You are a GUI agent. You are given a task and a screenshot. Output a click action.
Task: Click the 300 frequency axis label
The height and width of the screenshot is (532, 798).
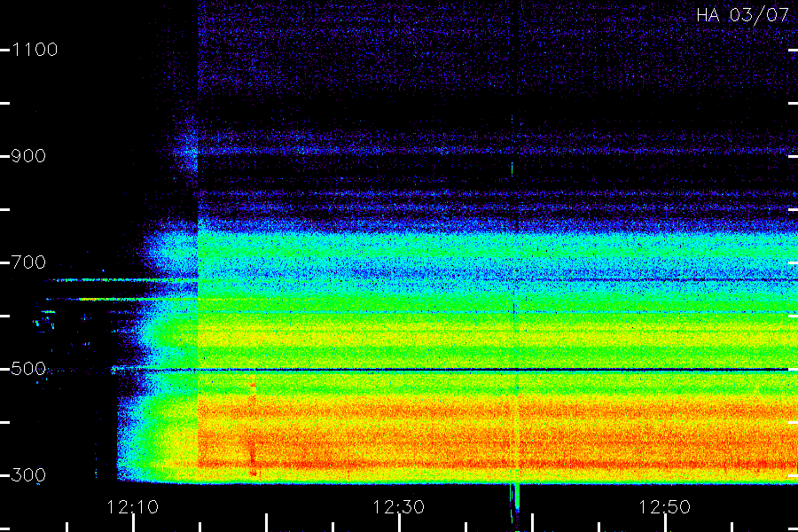28,475
